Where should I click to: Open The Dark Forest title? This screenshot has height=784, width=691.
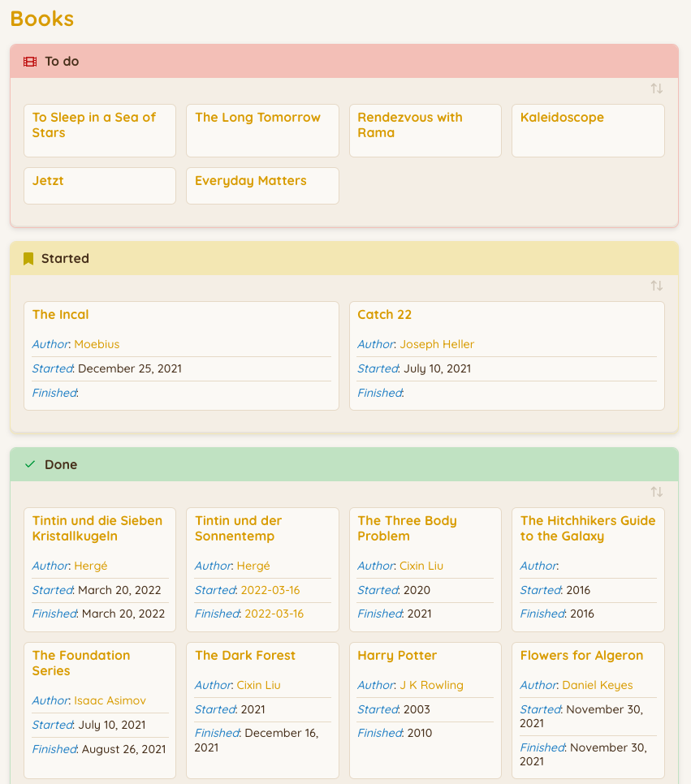245,656
